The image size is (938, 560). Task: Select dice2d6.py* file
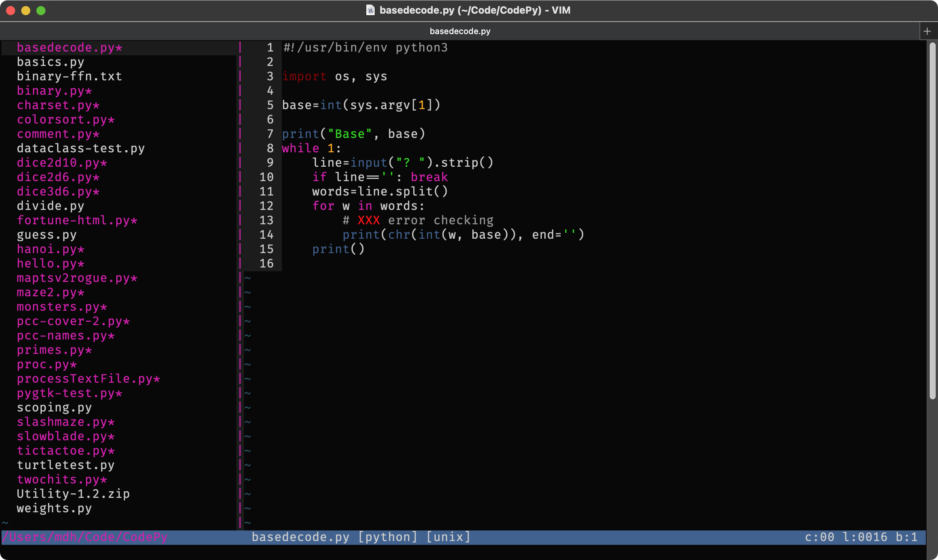click(x=58, y=177)
